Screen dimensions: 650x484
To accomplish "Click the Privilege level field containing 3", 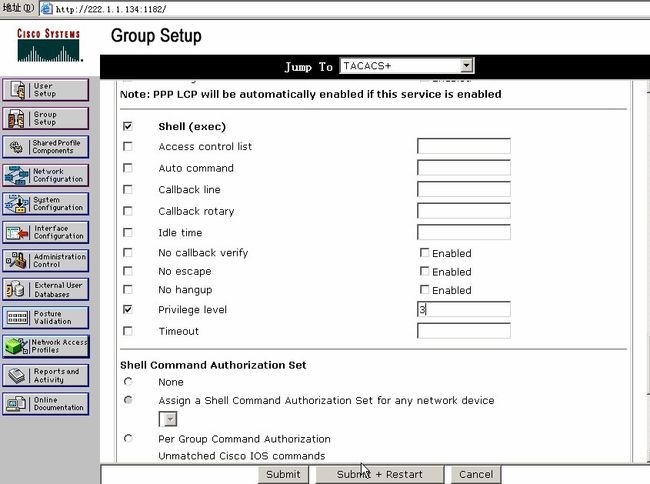I will coord(463,309).
